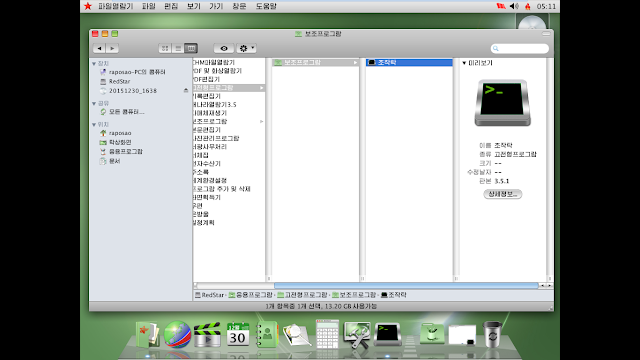
Task: Toggle the eye quick-look button
Action: [x=224, y=48]
